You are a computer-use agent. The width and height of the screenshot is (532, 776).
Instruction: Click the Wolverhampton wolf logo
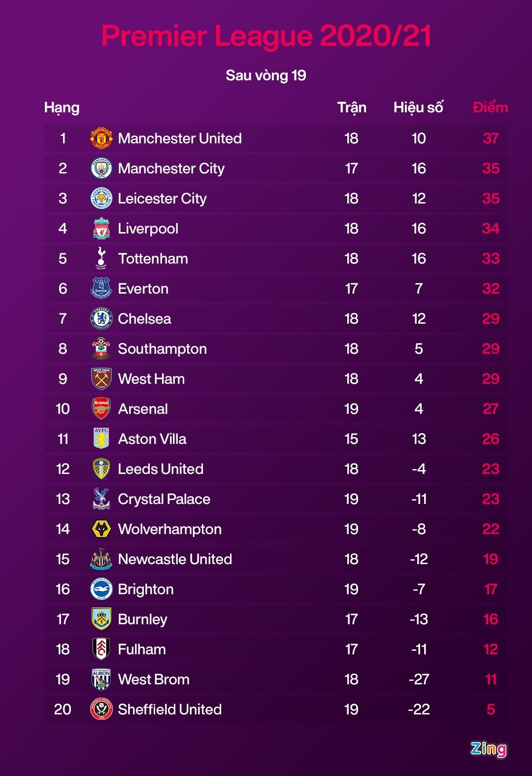coord(101,529)
